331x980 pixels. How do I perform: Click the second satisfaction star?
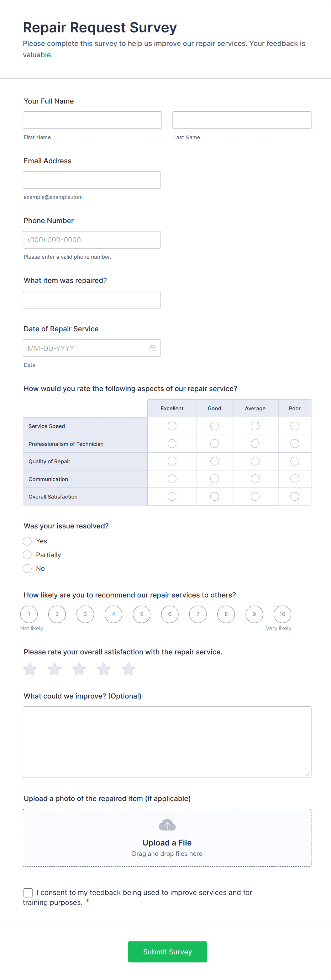(x=54, y=669)
